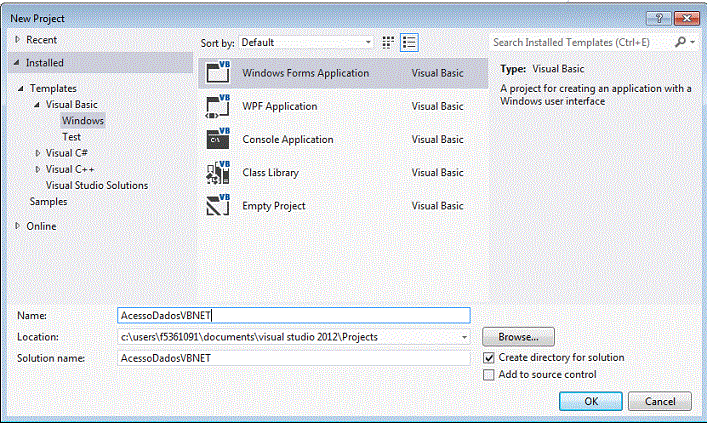Select Visual Studio Solutions node
The width and height of the screenshot is (707, 423).
[x=97, y=185]
